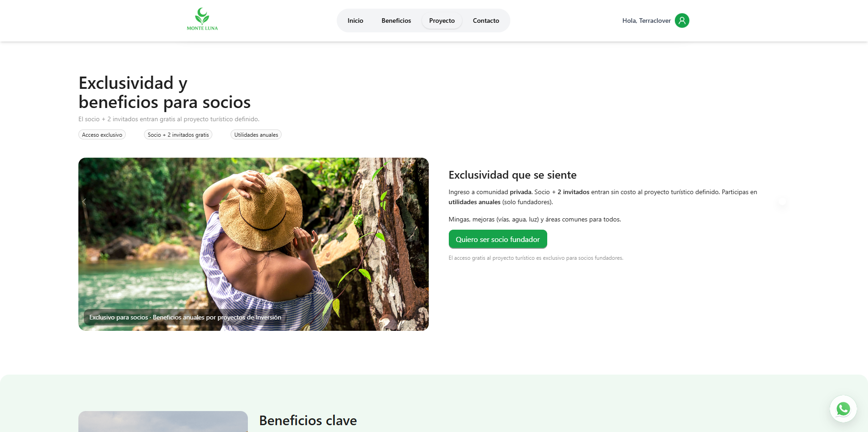Screen dimensions: 868x432
Task: Open the green user profile avatar
Action: 682,21
